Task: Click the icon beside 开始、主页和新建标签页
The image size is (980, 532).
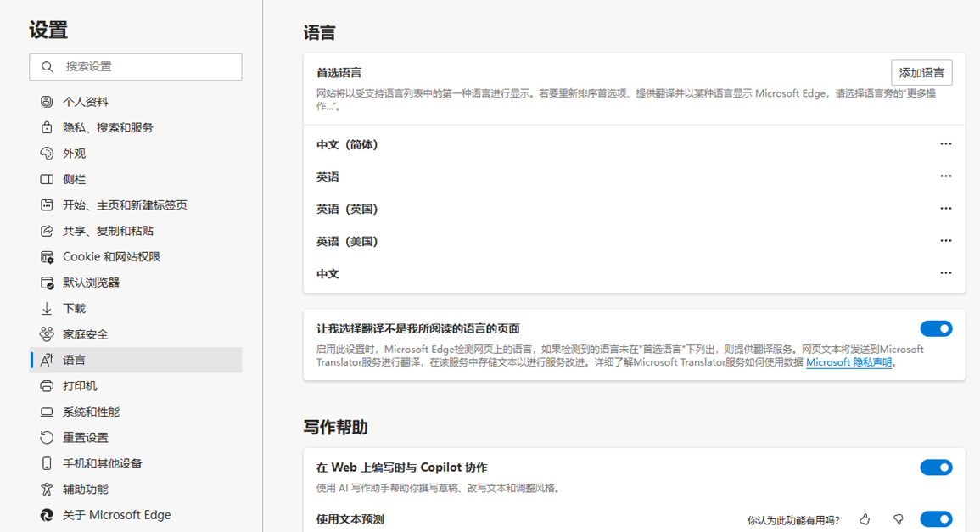Action: coord(47,205)
